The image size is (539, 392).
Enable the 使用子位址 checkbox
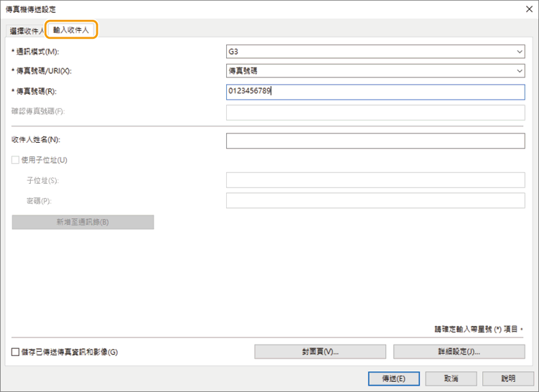pos(16,160)
